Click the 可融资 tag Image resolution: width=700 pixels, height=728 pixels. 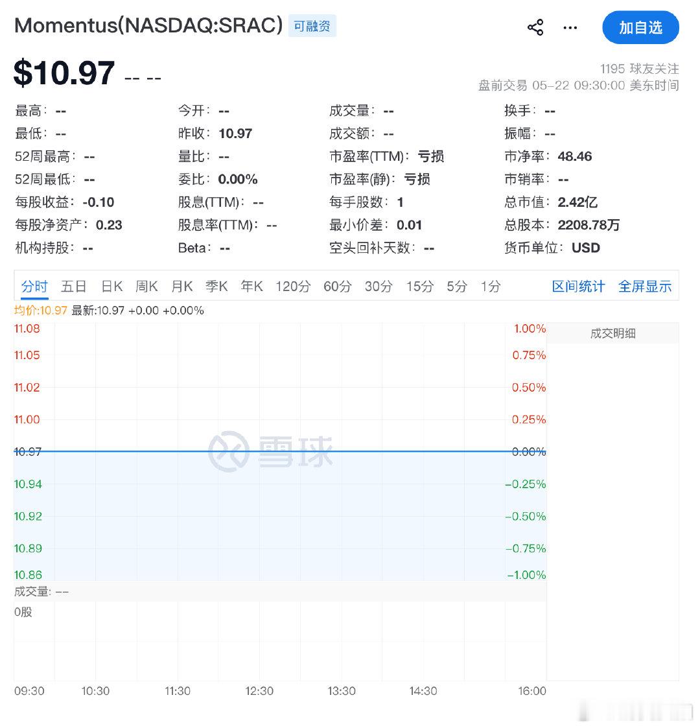(312, 26)
